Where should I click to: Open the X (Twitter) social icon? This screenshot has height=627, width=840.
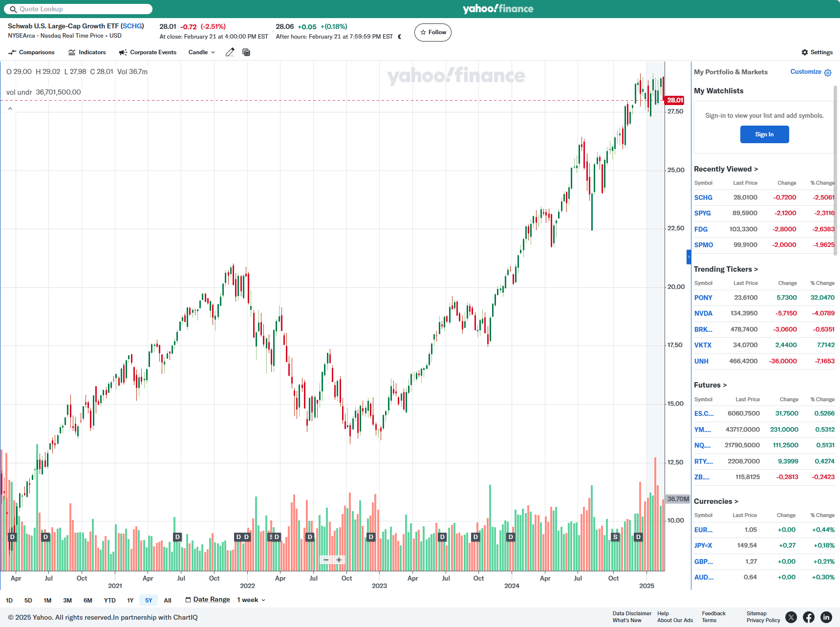tap(791, 617)
